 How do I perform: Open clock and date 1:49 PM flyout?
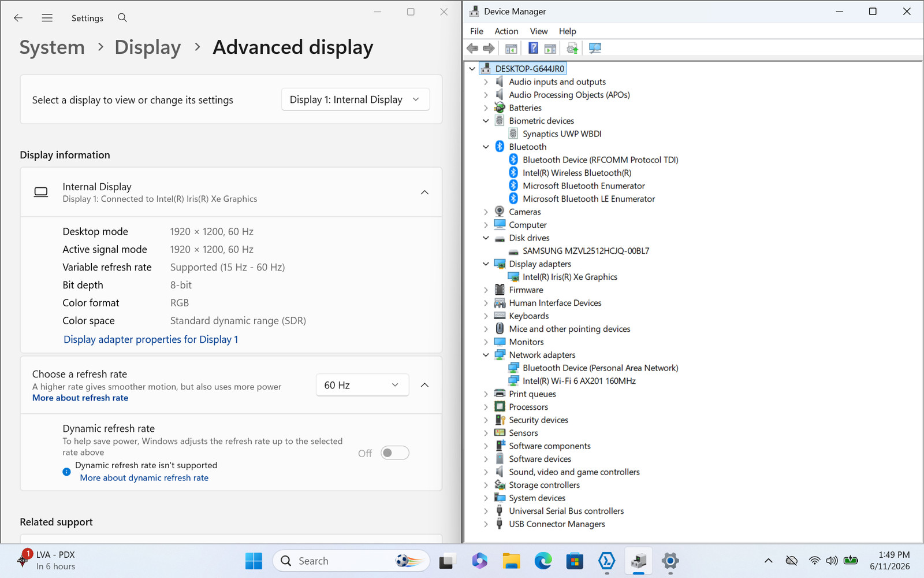[x=890, y=561]
